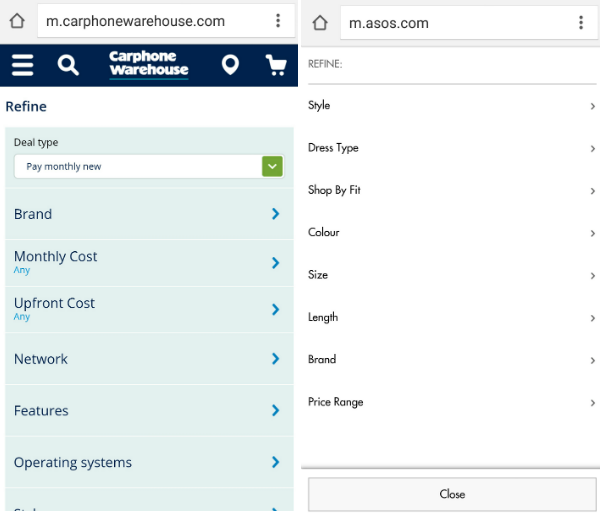Expand the ASOS Style filter chevron
Image resolution: width=600 pixels, height=516 pixels.
pos(593,106)
